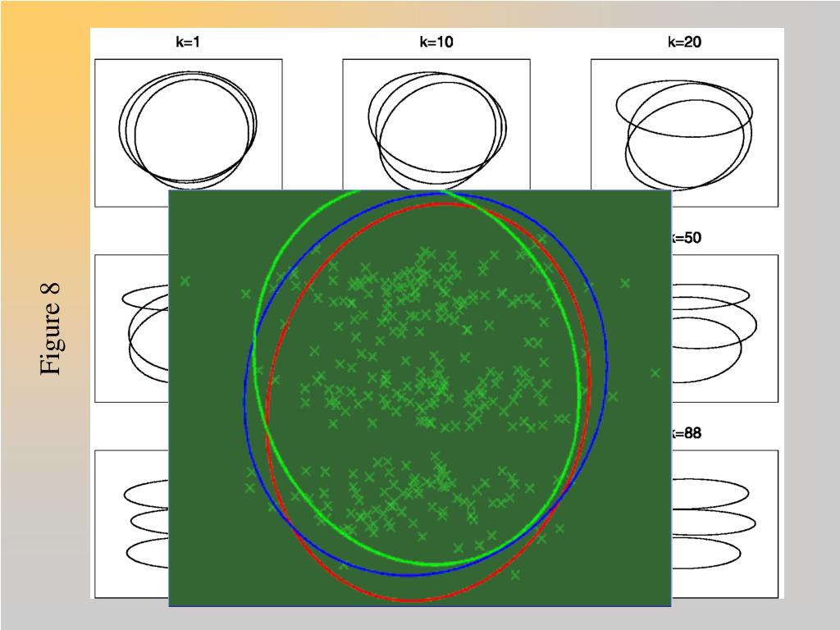Click the green scatter plot overlay image
Viewport: 840px width, 630px height.
[x=420, y=398]
